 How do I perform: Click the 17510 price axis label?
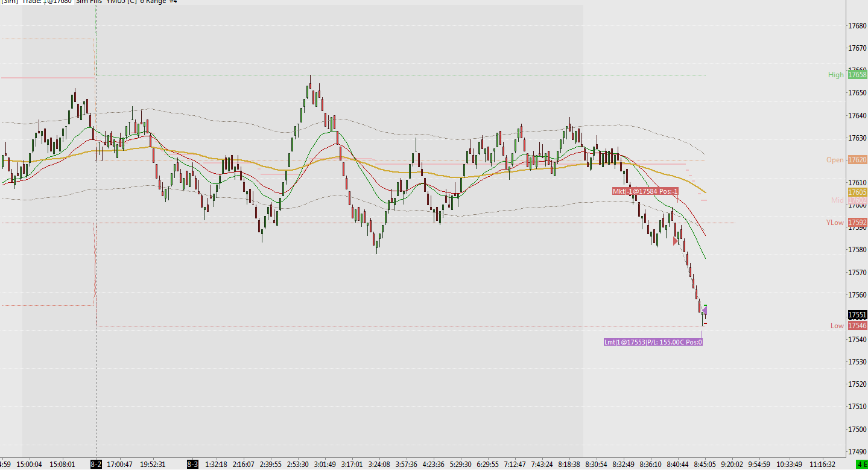point(857,407)
